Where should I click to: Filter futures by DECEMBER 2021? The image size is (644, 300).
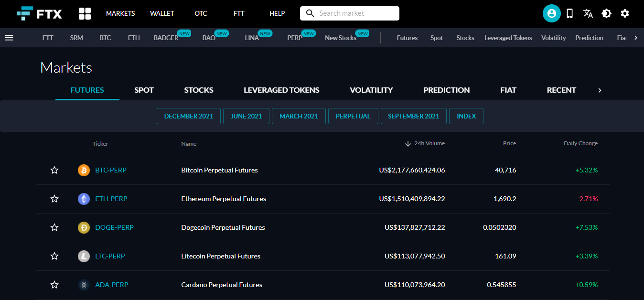click(188, 116)
